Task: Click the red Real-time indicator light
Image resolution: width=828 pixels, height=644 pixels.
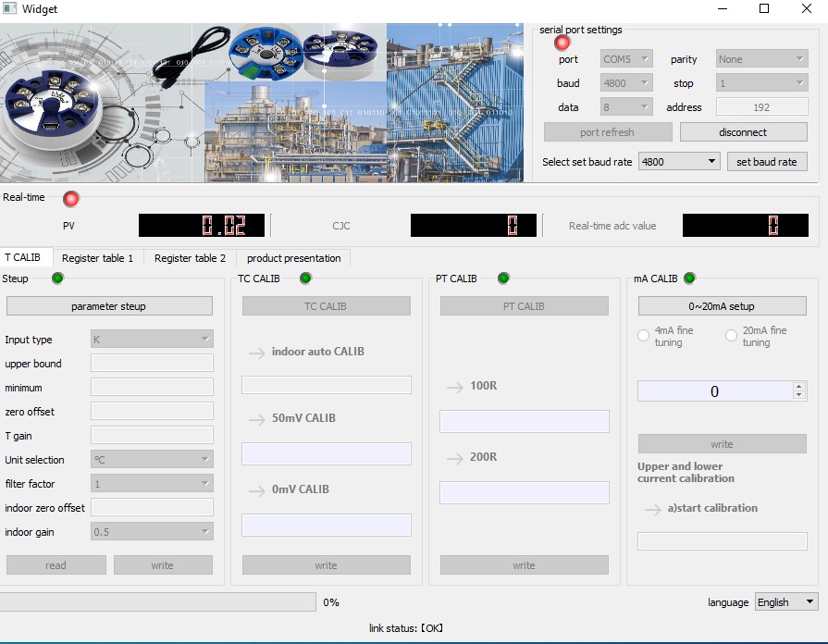Action: [70, 199]
